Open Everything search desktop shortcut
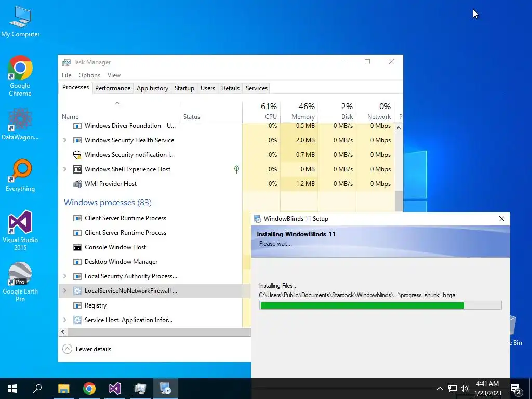The image size is (532, 399). (x=20, y=175)
